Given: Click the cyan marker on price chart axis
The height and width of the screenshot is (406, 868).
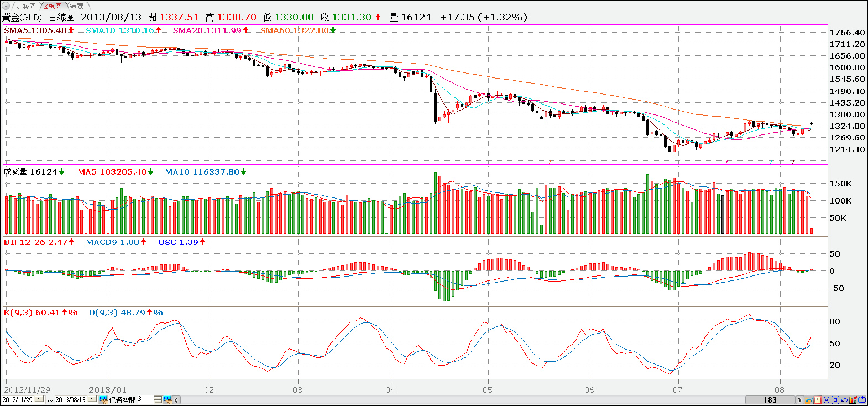Looking at the screenshot, I should coord(771,162).
